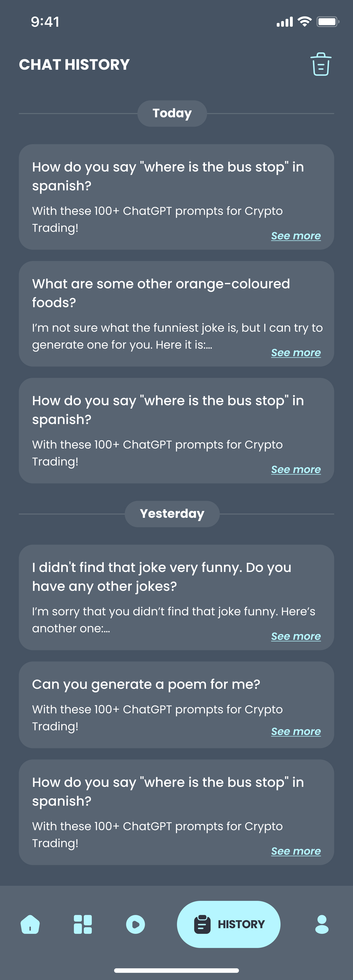Expand "See more" on the poem chat
Image resolution: width=353 pixels, height=980 pixels.
coord(296,731)
